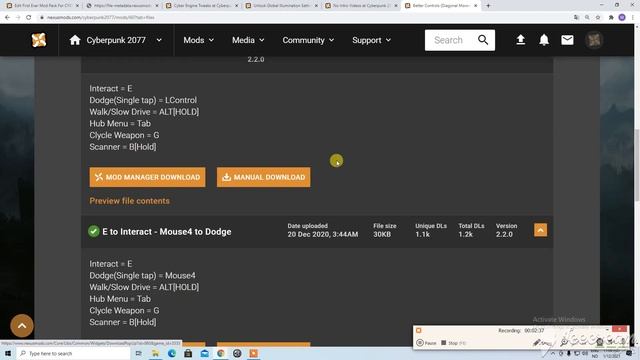Screen dimensions: 640x360
Task: Click the Nexus Mods logo
Action: (39, 40)
